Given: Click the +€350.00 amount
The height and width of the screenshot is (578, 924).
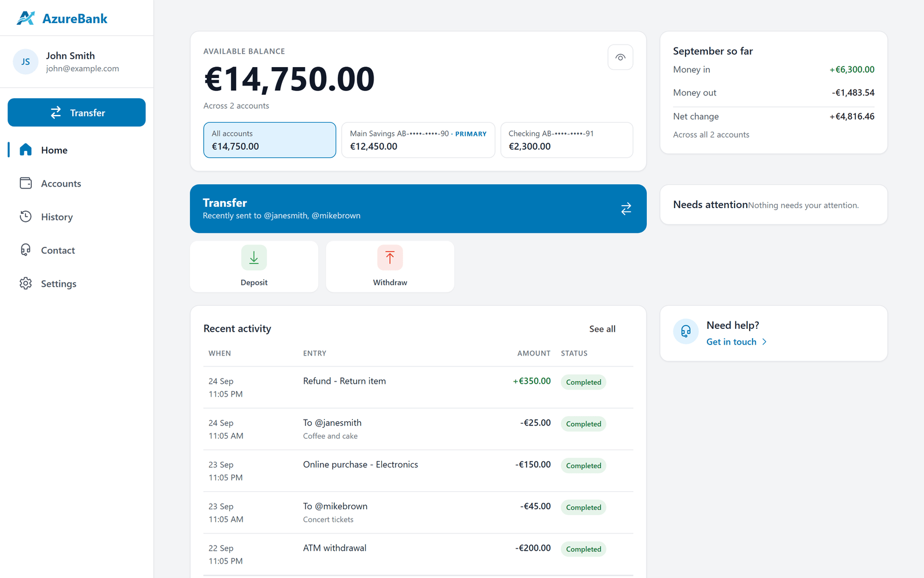Looking at the screenshot, I should pyautogui.click(x=531, y=381).
